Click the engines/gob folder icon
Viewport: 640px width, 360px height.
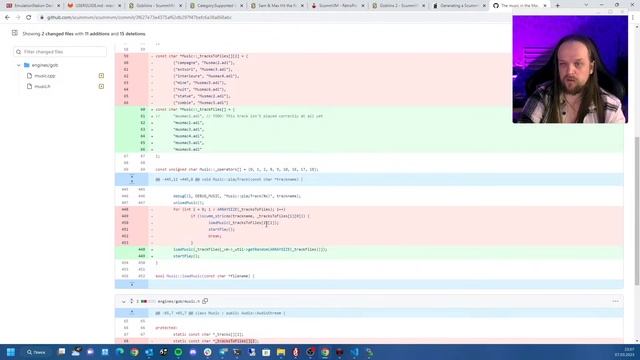[27, 65]
